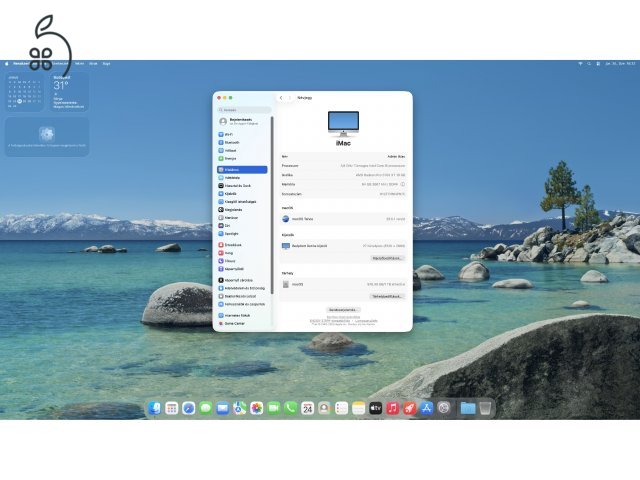
Task: Open Kijelzők settings in the sidebar
Action: (x=242, y=193)
